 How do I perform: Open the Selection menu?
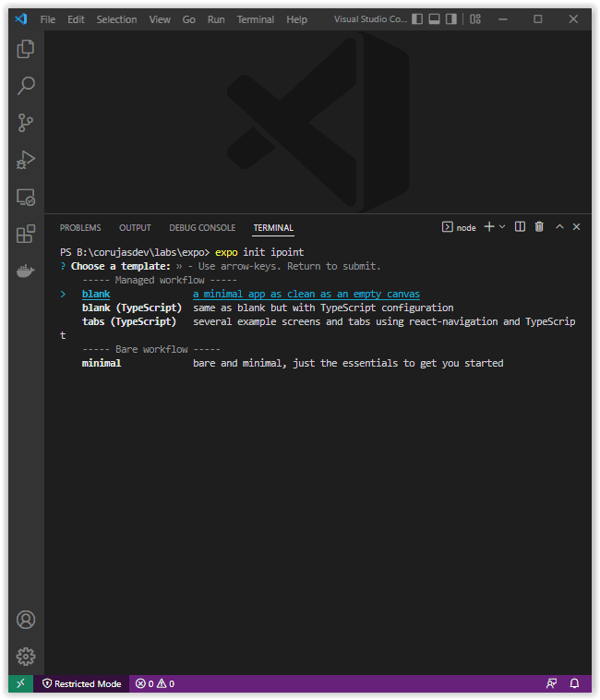pyautogui.click(x=116, y=19)
